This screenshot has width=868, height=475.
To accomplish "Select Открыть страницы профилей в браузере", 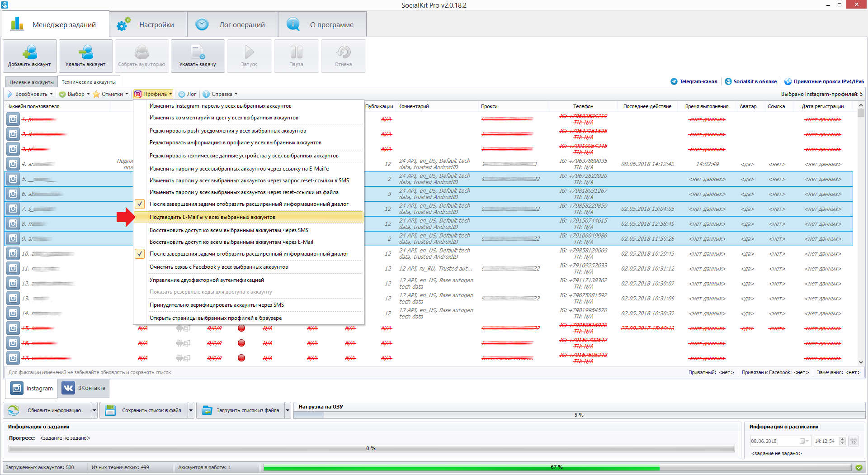I will (249, 318).
